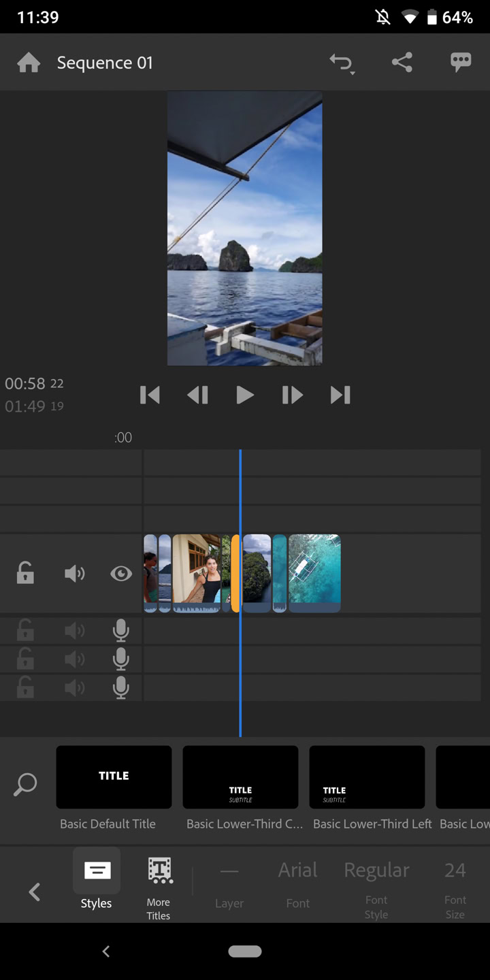Open the undo history arrow

coord(342,63)
